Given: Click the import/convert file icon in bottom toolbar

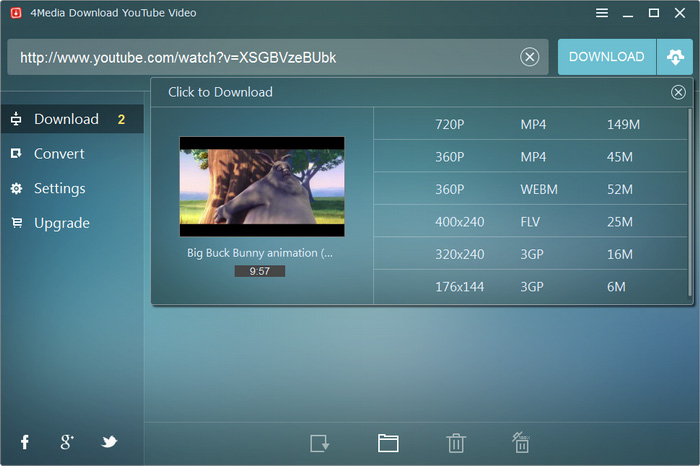Looking at the screenshot, I should point(320,443).
